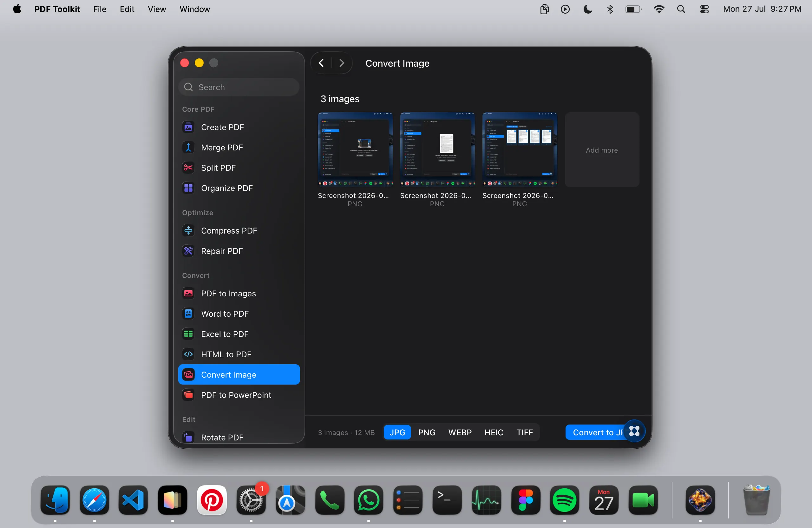The height and width of the screenshot is (528, 812).
Task: Open System Settings from the dock
Action: pyautogui.click(x=251, y=500)
